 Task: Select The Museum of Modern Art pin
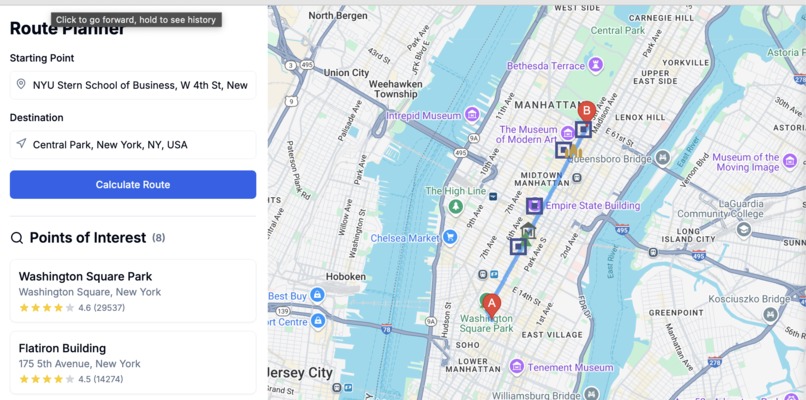pyautogui.click(x=567, y=134)
